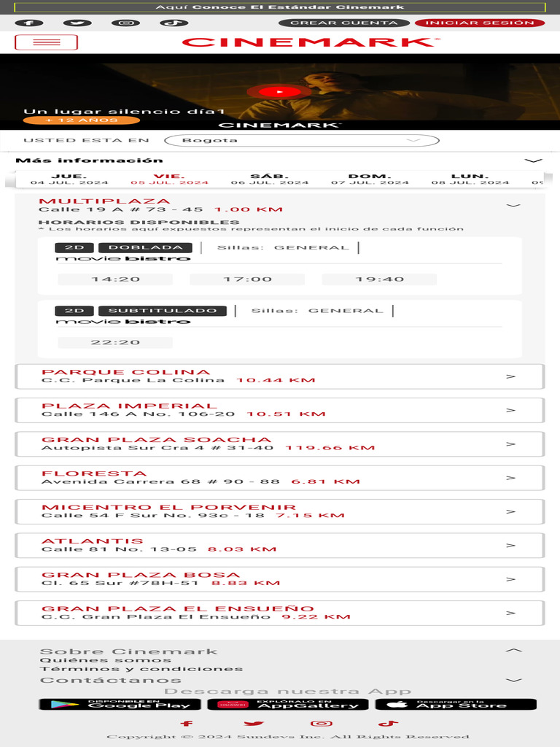Choose the 17:00 dubbed showtime
560x747 pixels.
(x=247, y=279)
